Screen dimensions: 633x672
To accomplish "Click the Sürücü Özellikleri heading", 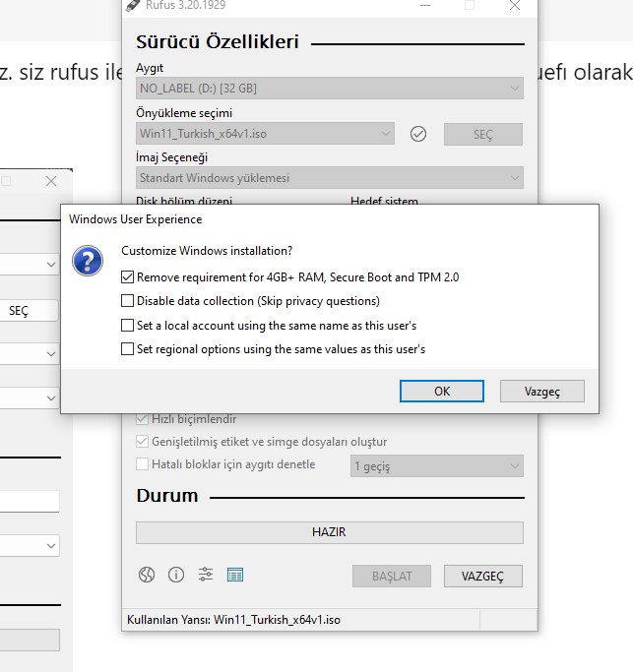I will point(217,42).
